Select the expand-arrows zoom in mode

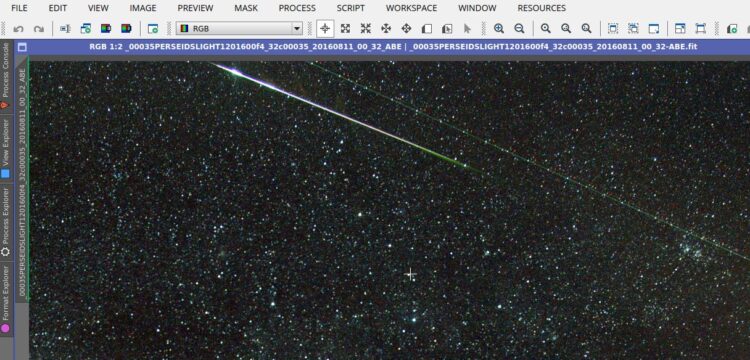345,29
